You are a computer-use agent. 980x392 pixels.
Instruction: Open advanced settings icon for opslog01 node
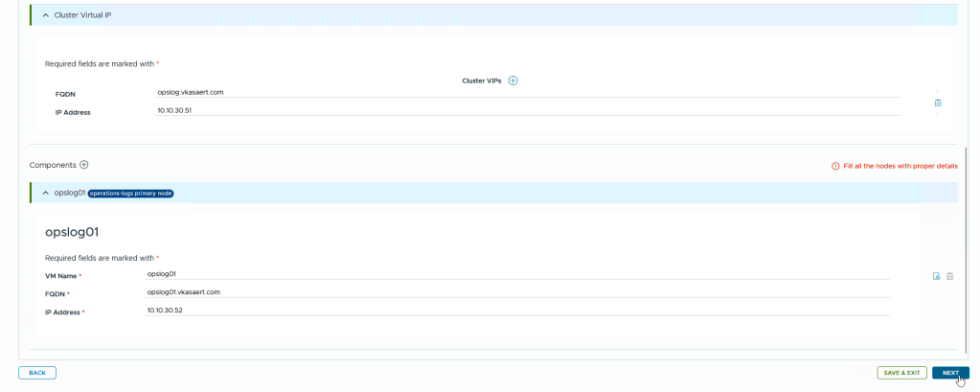coord(936,276)
